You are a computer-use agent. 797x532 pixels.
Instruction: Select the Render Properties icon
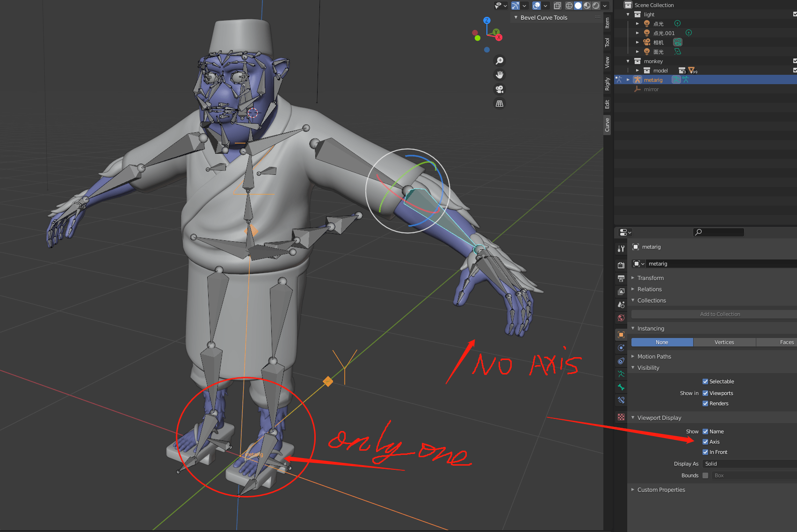[x=621, y=264]
